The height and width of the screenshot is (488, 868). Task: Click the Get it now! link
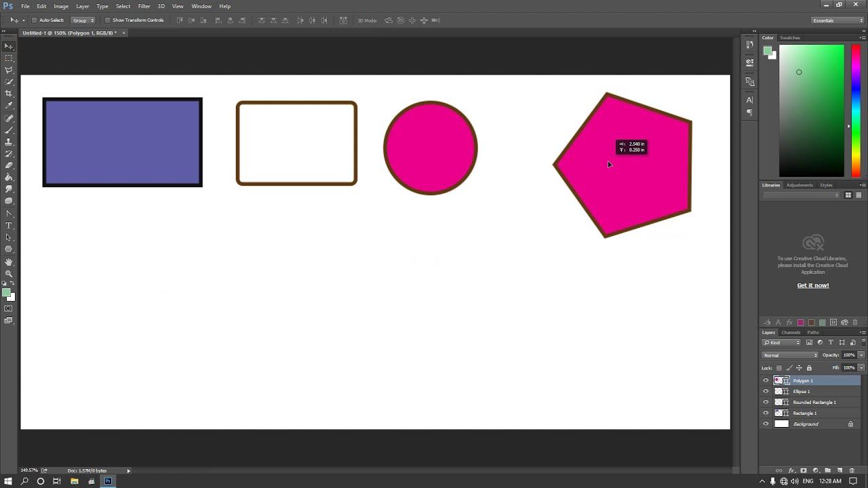pyautogui.click(x=812, y=285)
